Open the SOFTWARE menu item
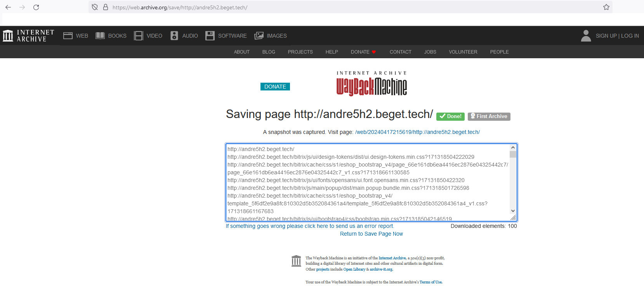This screenshot has height=290, width=644. click(233, 36)
